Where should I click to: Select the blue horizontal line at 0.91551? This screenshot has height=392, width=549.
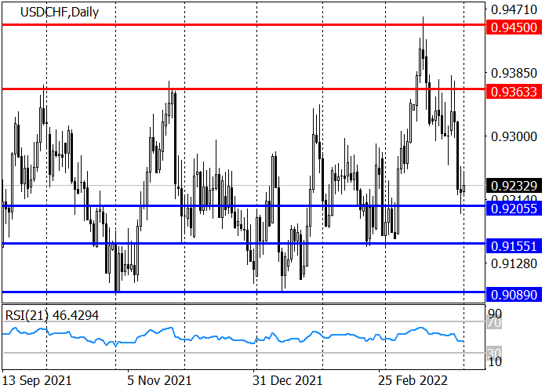pos(244,243)
